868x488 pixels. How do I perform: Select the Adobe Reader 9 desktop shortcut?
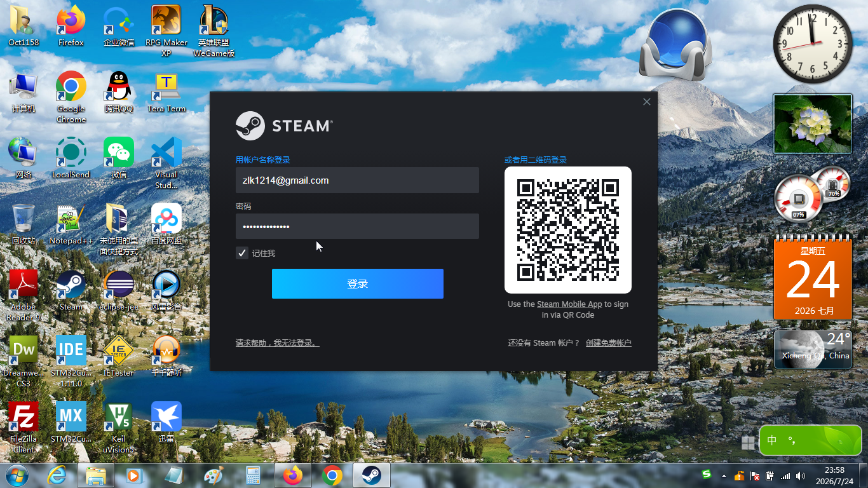click(x=24, y=295)
